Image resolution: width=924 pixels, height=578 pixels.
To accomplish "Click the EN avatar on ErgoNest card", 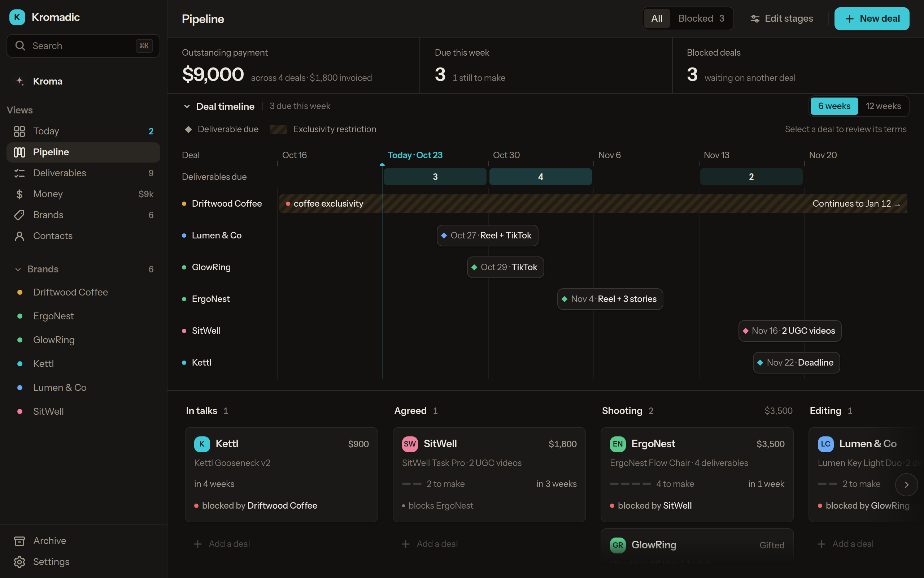I will [618, 444].
